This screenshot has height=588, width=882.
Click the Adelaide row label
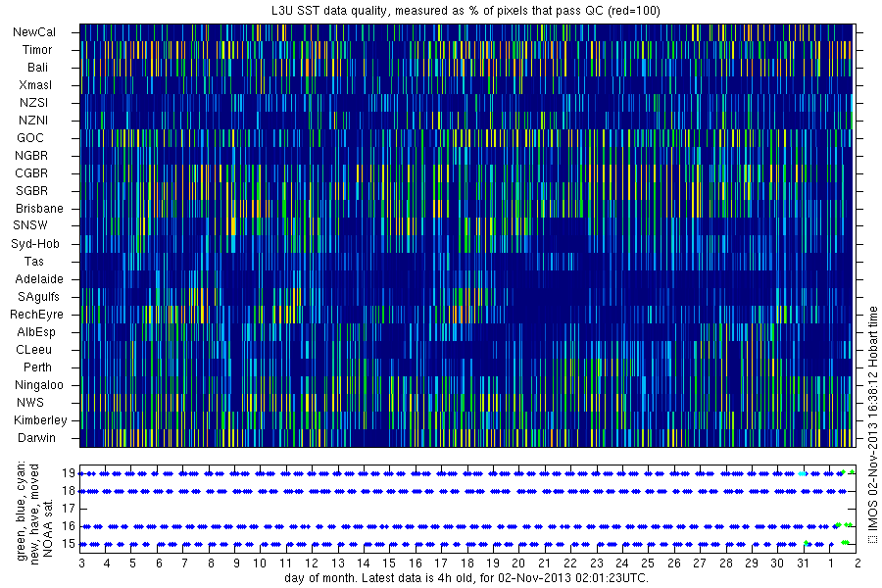point(39,279)
